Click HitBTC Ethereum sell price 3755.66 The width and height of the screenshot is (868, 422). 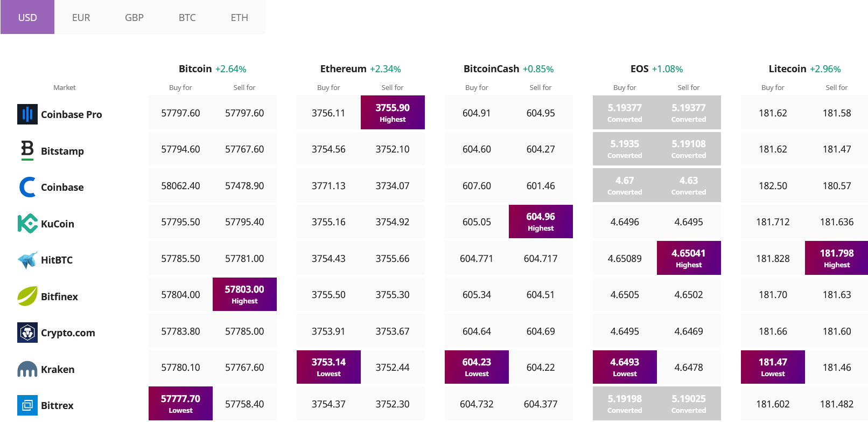point(393,258)
